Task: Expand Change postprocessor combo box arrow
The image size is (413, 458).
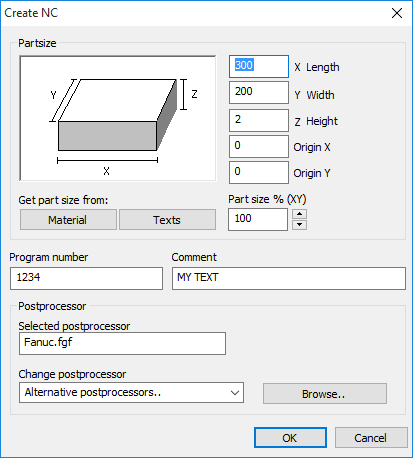Action: (235, 393)
